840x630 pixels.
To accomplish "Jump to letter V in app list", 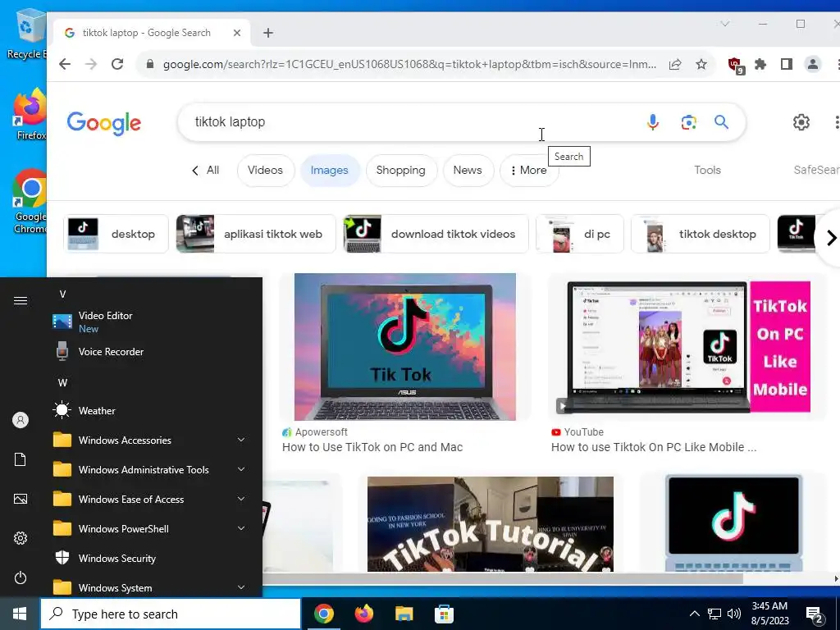I will (62, 294).
